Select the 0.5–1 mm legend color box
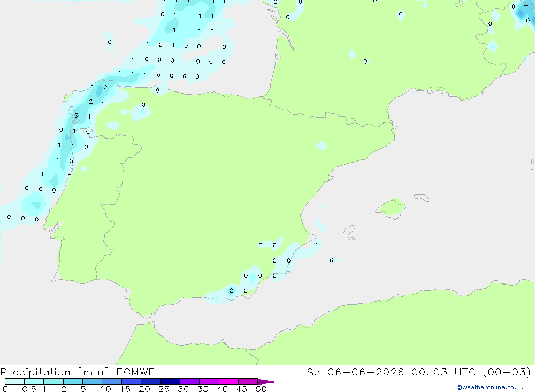 pos(34,381)
